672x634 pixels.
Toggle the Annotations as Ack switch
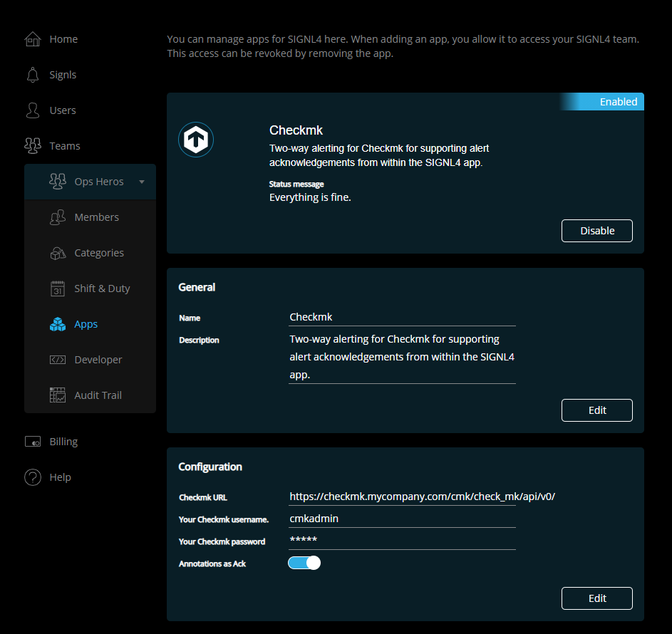[x=304, y=563]
